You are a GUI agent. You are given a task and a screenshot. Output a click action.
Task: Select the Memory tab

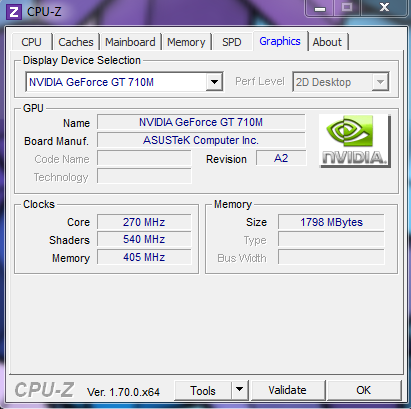[186, 42]
